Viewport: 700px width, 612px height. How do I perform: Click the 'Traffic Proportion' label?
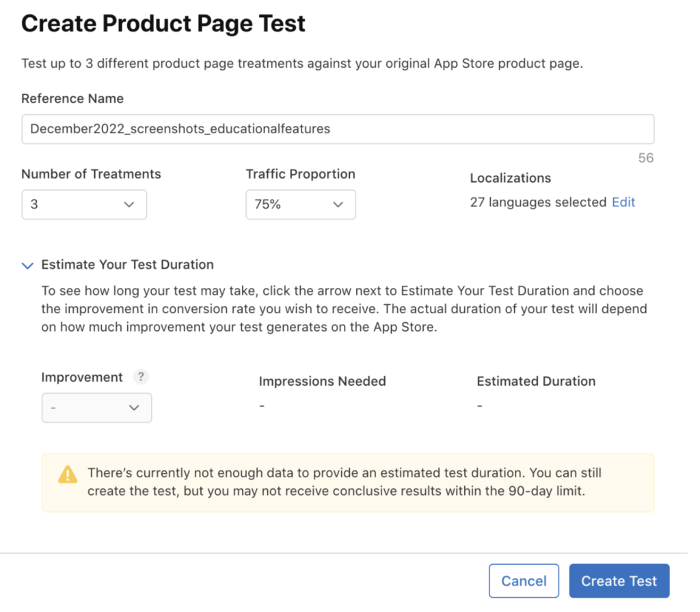coord(301,174)
